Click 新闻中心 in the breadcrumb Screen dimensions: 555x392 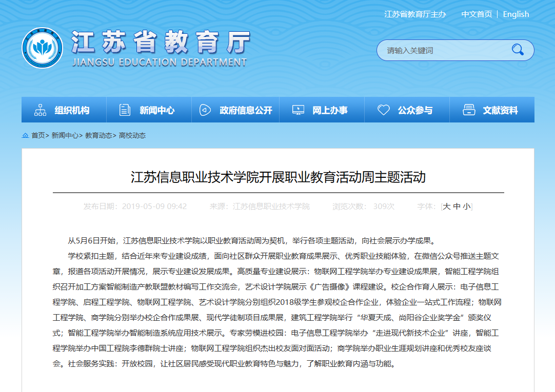pos(65,135)
